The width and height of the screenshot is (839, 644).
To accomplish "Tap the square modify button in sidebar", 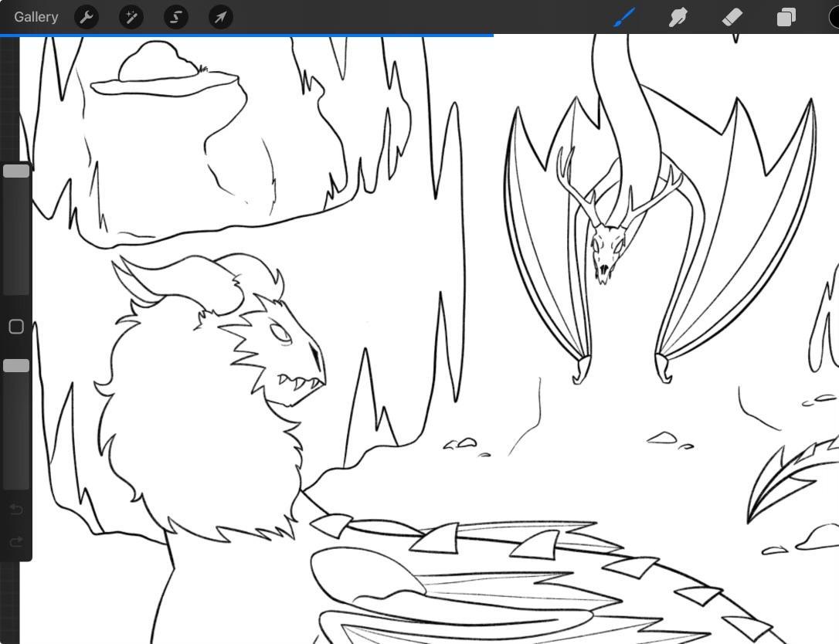I will point(16,327).
